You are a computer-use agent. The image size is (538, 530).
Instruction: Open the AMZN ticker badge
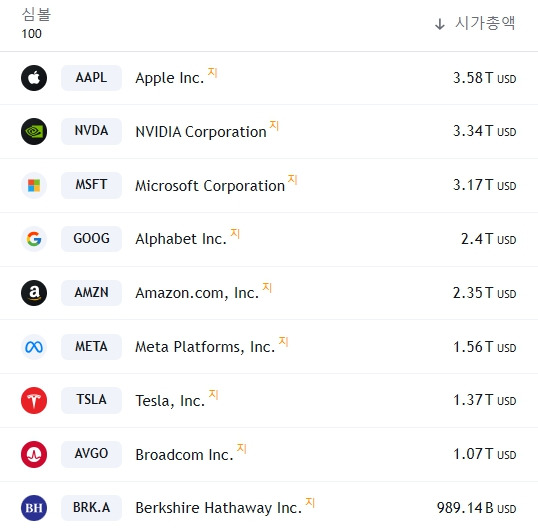point(91,293)
